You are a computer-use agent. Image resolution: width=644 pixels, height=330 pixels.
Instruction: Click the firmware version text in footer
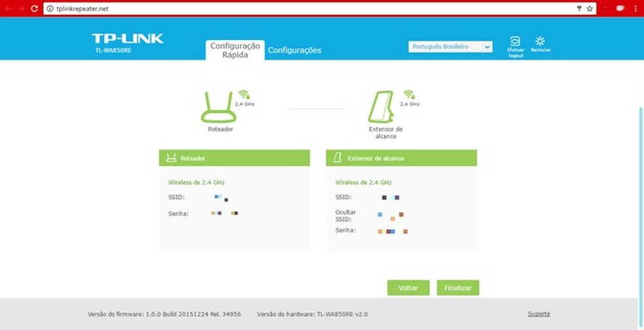tap(164, 314)
